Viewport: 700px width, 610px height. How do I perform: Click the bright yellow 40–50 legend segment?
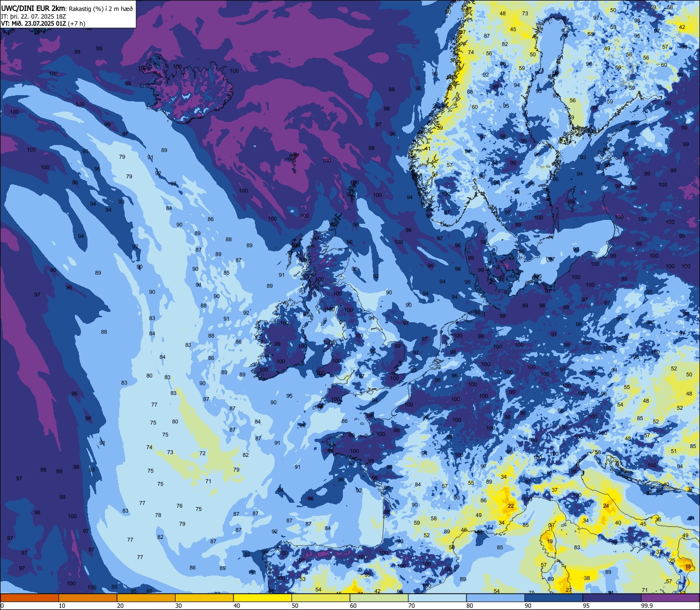(x=262, y=597)
